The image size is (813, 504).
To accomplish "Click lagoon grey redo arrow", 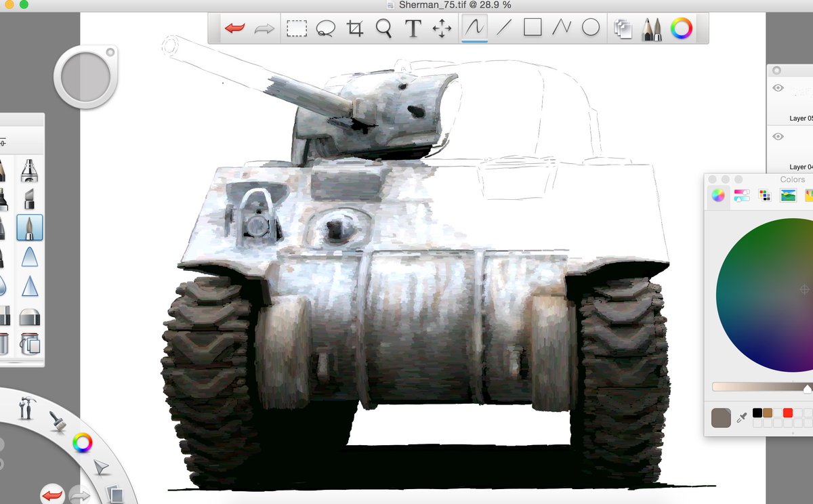I will pos(80,497).
